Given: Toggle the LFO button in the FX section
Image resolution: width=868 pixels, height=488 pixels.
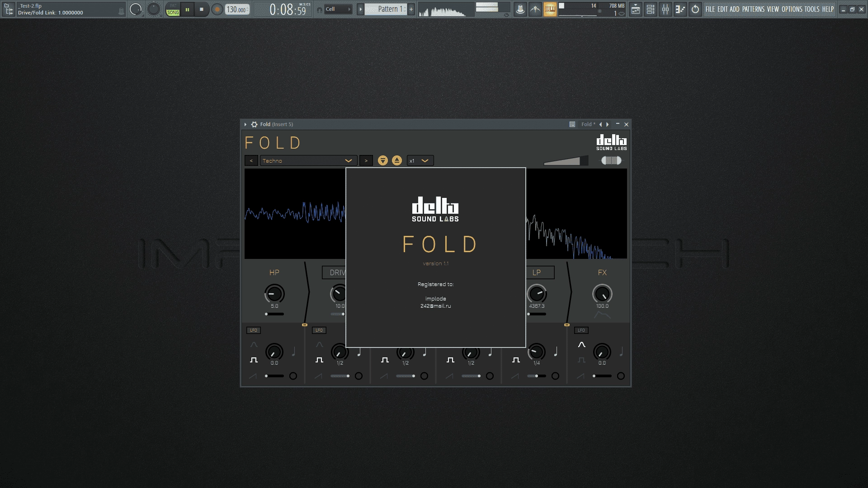Looking at the screenshot, I should (581, 330).
